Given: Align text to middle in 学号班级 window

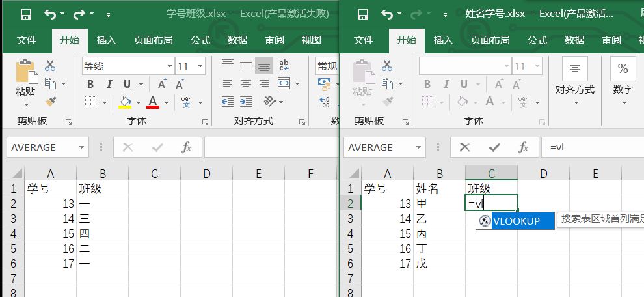Looking at the screenshot, I should (246, 64).
